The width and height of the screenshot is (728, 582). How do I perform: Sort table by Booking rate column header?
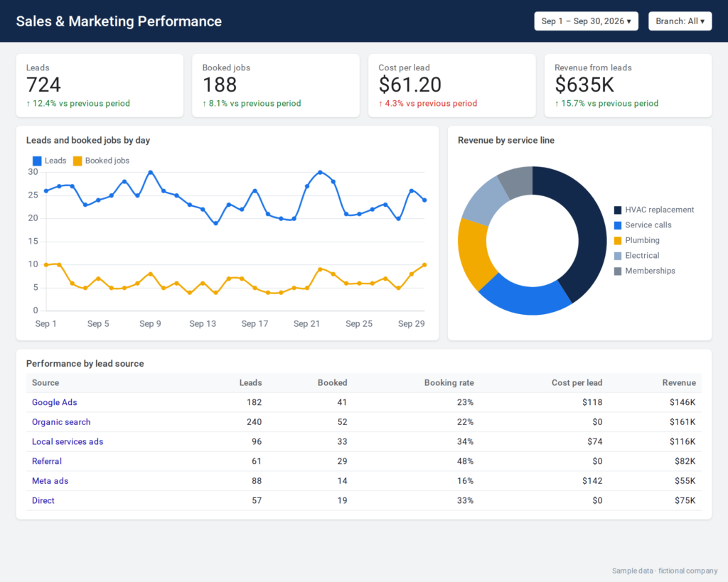coord(449,383)
